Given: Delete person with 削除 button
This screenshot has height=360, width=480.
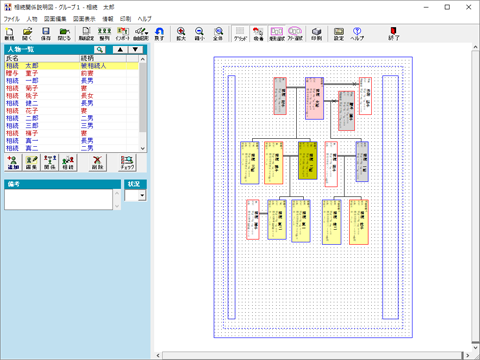Looking at the screenshot, I should pos(98,163).
